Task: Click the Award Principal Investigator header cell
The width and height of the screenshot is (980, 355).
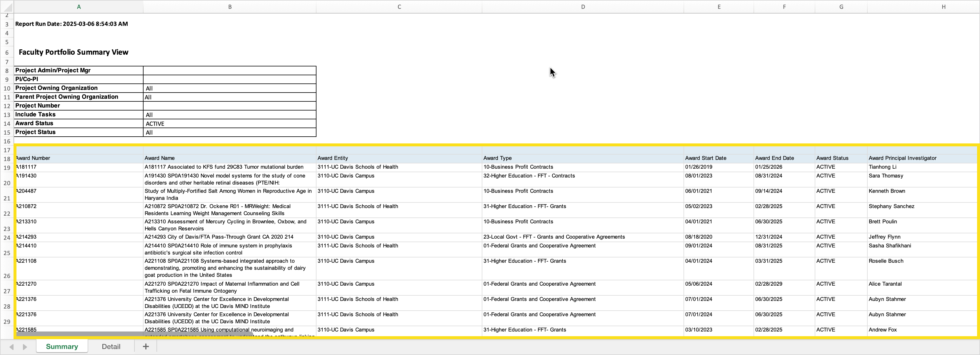Action: [902, 158]
